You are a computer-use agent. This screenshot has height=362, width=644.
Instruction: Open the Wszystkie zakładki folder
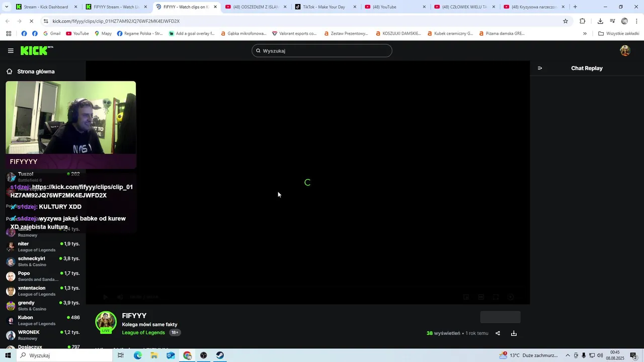618,34
